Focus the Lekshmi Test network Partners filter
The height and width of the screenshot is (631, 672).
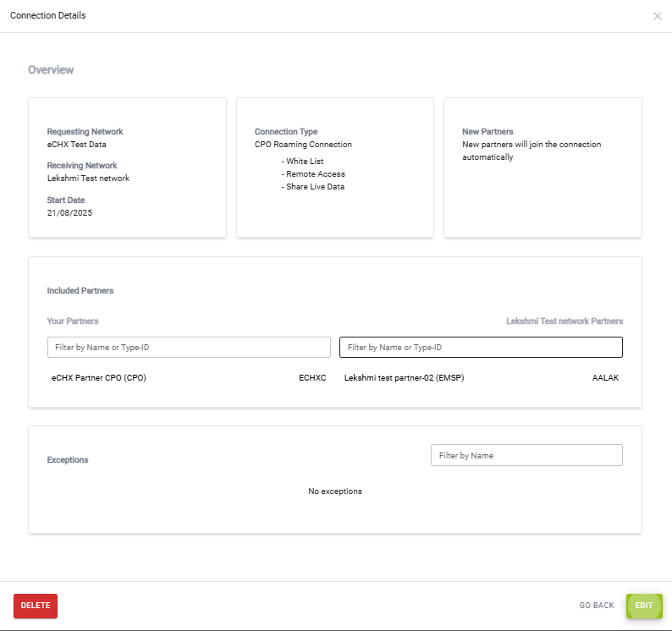[481, 348]
